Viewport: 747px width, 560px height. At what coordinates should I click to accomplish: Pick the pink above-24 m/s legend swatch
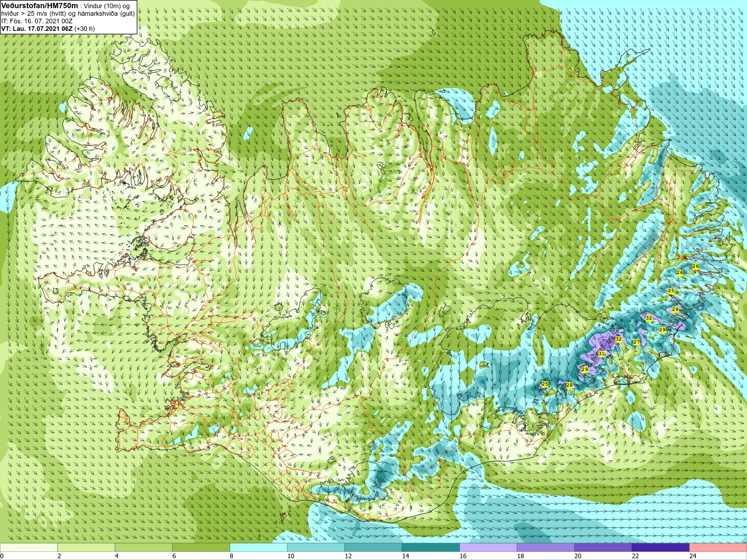(x=718, y=547)
